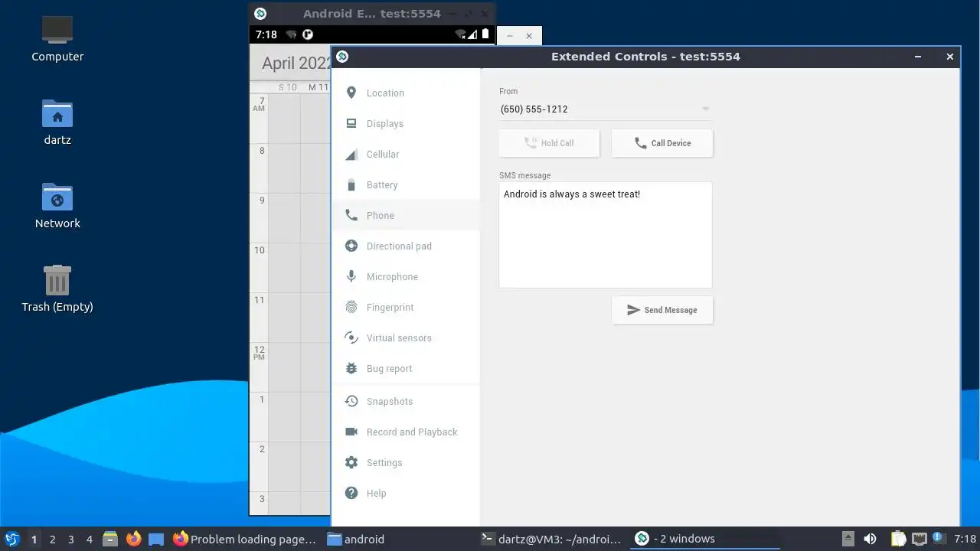This screenshot has height=551, width=980.
Task: Open Problem loading page Firefox taskbar entry
Action: 245,539
